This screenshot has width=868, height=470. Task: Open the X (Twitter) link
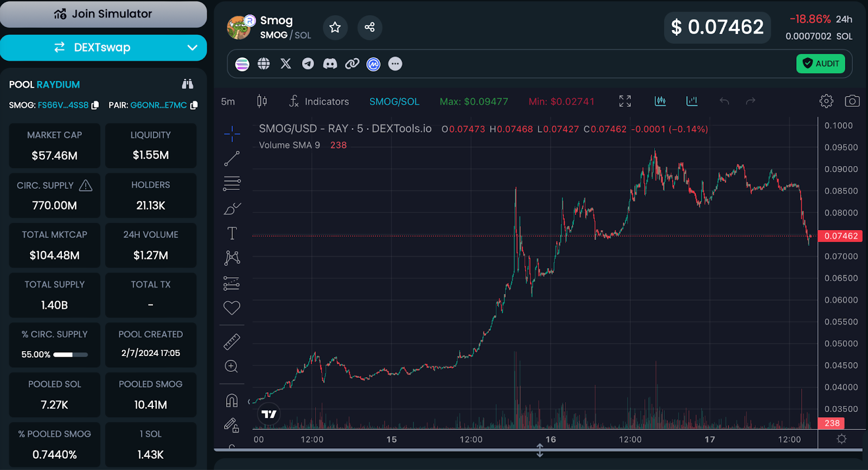pos(286,64)
